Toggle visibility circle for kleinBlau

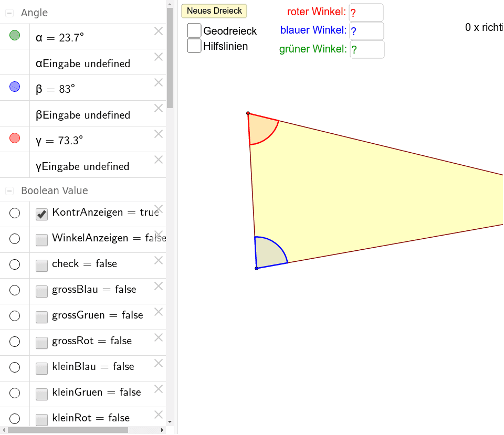[x=15, y=367]
